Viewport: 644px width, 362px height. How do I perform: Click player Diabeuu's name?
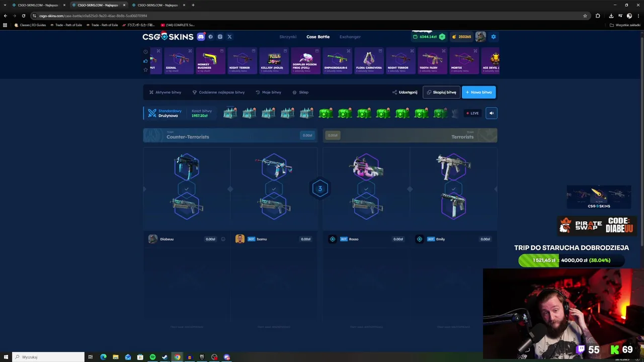point(167,239)
